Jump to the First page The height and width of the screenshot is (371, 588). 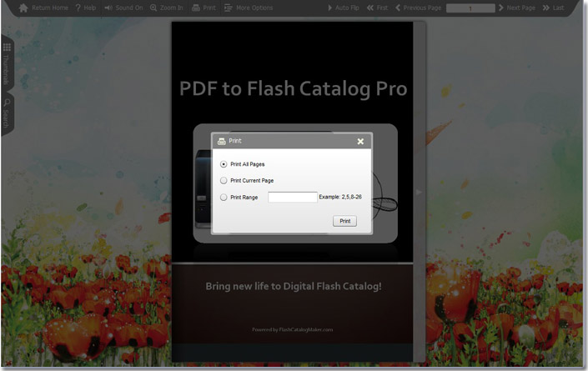pos(377,8)
